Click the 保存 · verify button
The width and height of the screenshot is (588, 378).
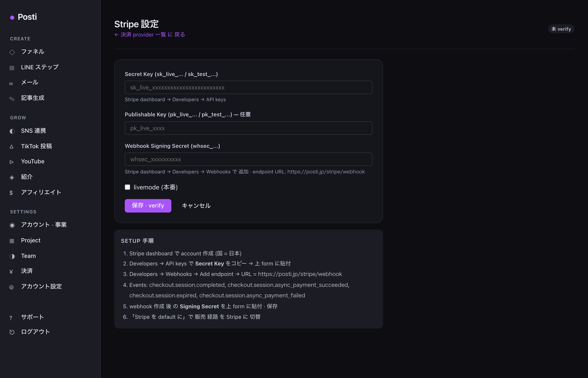[x=148, y=205]
